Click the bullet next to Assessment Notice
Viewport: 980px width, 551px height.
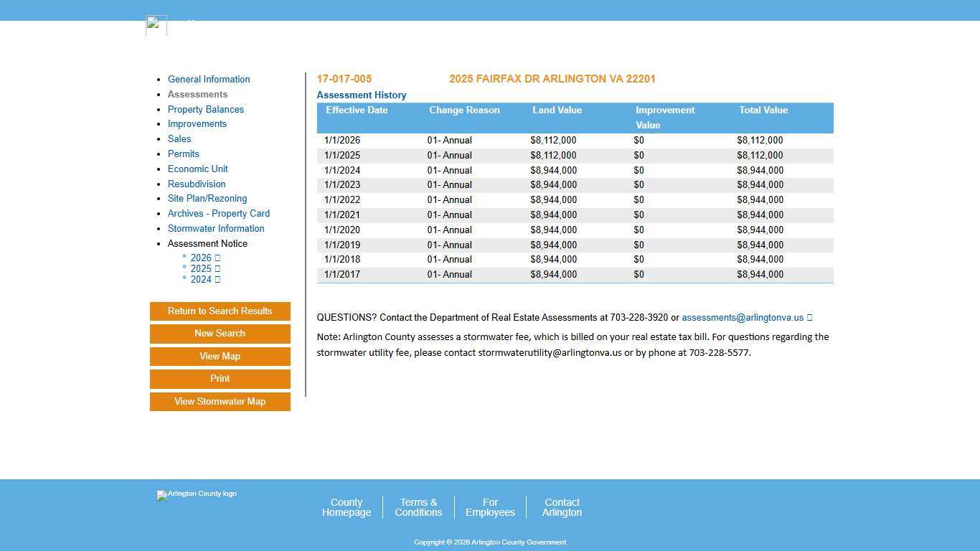[x=159, y=243]
